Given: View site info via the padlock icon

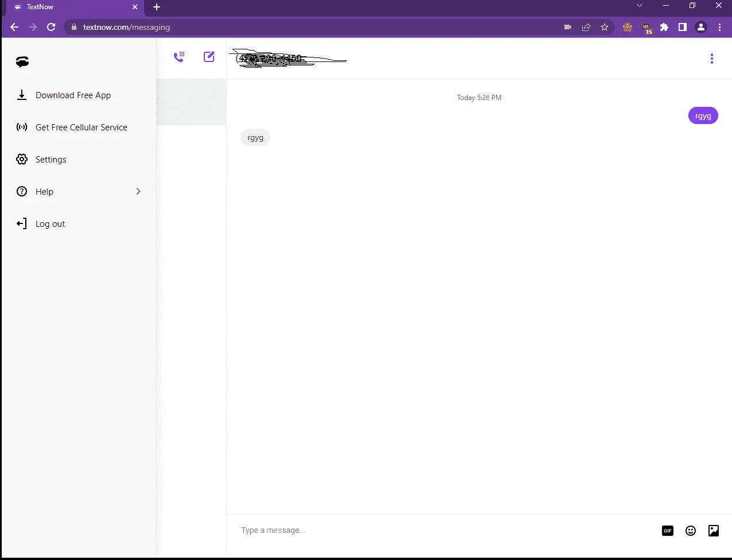Looking at the screenshot, I should [x=73, y=27].
